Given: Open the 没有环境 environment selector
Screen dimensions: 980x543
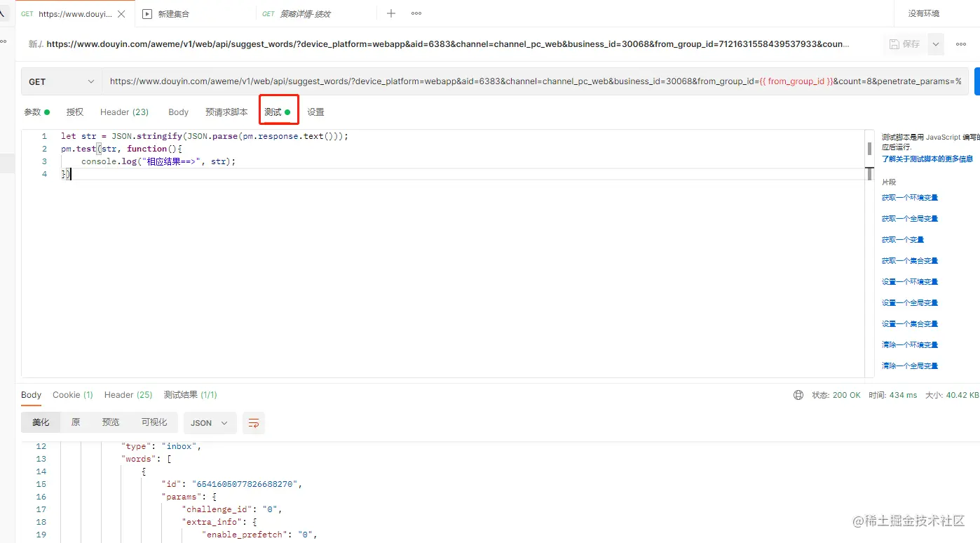Looking at the screenshot, I should [x=924, y=13].
